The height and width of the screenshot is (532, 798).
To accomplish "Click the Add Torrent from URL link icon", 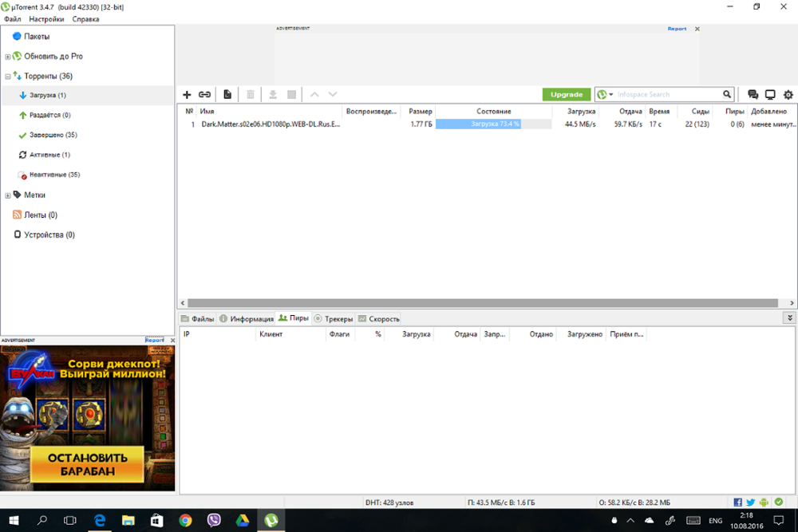I will (x=204, y=95).
